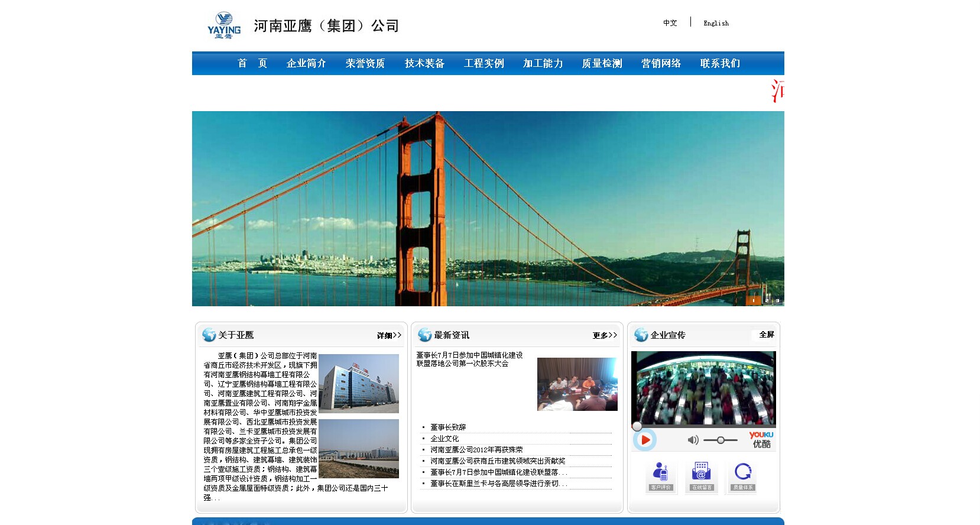Click globe icon beside 关于亚鹰
The width and height of the screenshot is (980, 525).
[209, 335]
